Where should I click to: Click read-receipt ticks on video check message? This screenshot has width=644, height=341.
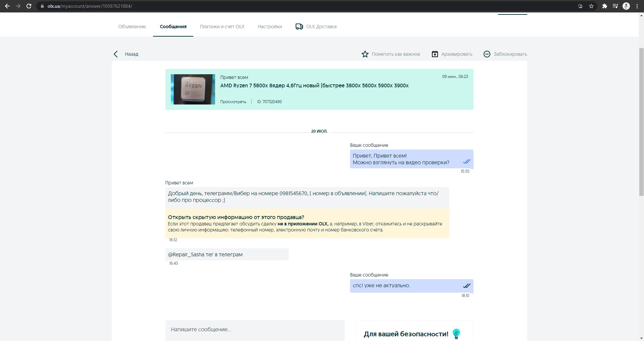point(466,162)
